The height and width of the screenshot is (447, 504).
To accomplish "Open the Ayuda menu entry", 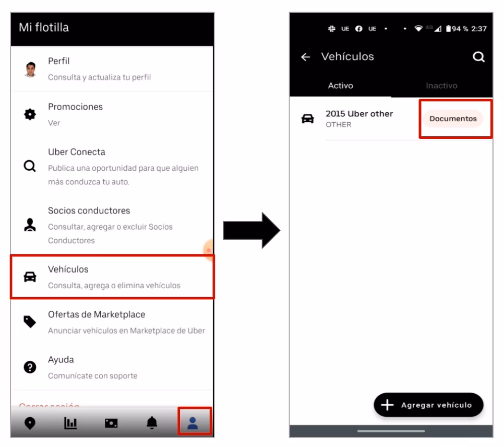I will tap(112, 367).
